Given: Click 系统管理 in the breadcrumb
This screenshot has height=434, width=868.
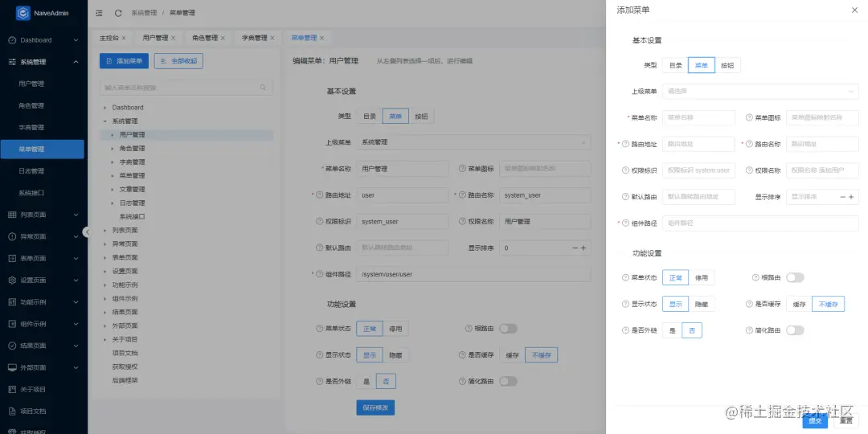Looking at the screenshot, I should [144, 13].
